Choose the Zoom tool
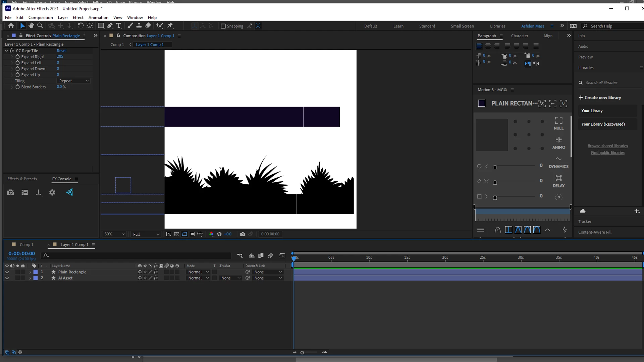 click(40, 26)
